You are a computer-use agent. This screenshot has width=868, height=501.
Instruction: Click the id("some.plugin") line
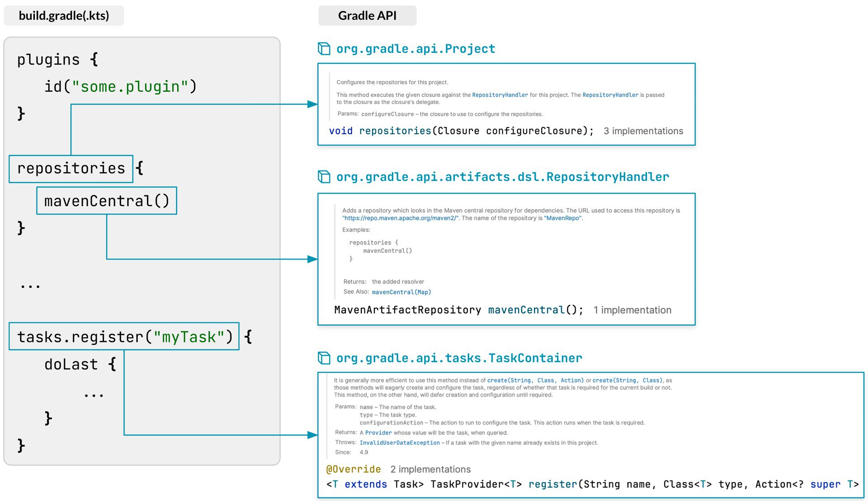[x=121, y=86]
